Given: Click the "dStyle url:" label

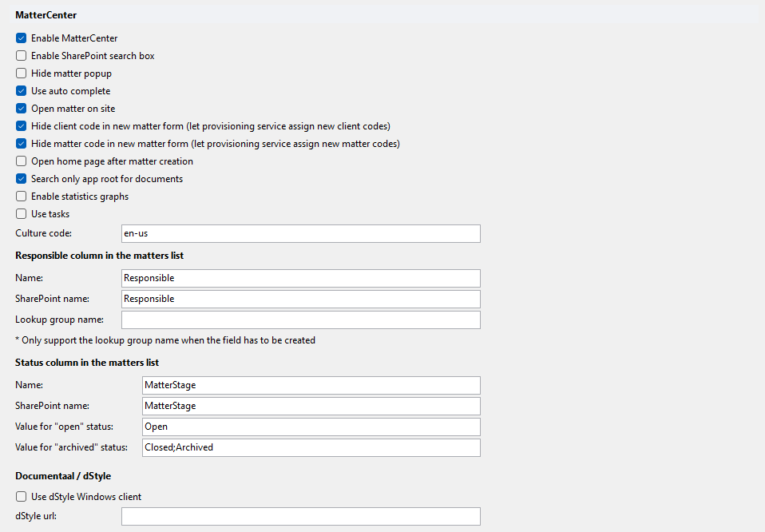Looking at the screenshot, I should [36, 516].
